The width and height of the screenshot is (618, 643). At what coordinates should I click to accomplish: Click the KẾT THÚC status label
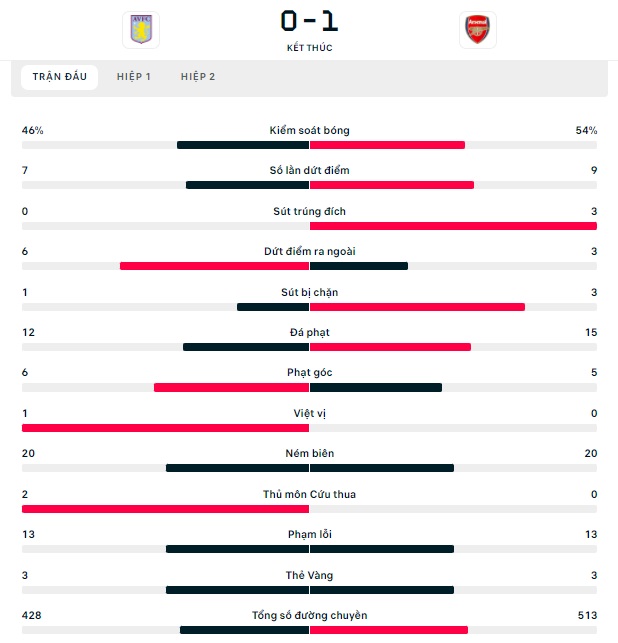coord(309,48)
